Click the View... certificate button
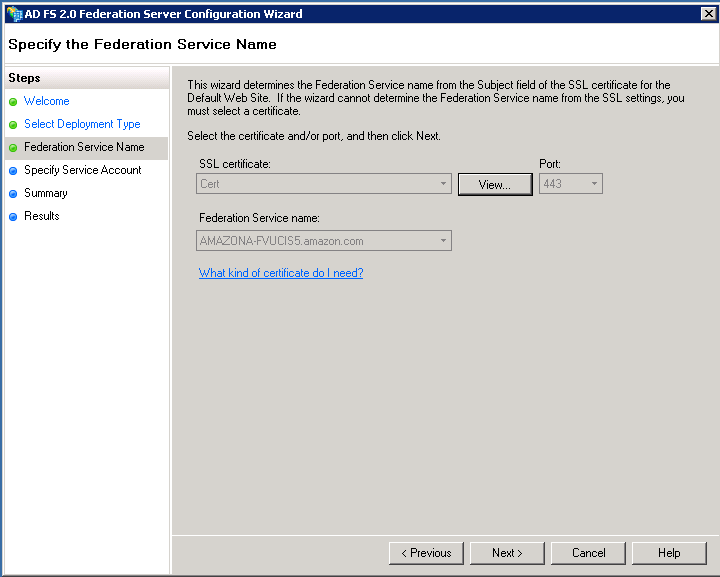Image resolution: width=720 pixels, height=577 pixels. coord(495,185)
